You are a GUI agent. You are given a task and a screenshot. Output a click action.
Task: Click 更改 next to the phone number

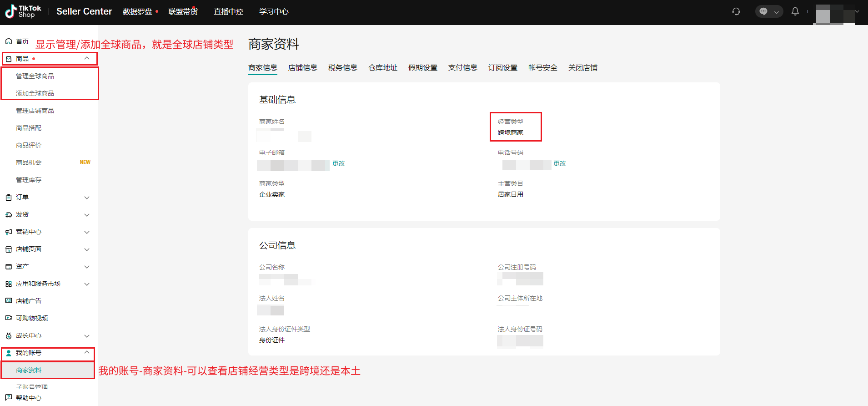(559, 163)
